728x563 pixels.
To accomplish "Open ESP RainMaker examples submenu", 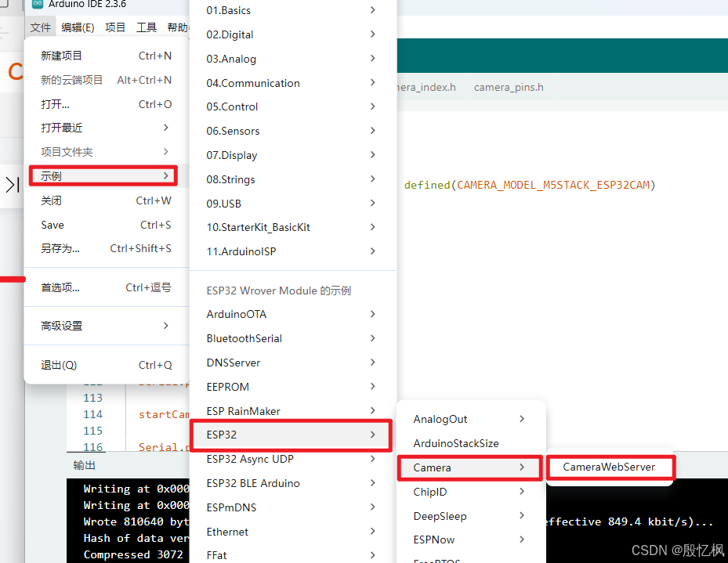I will pos(292,411).
